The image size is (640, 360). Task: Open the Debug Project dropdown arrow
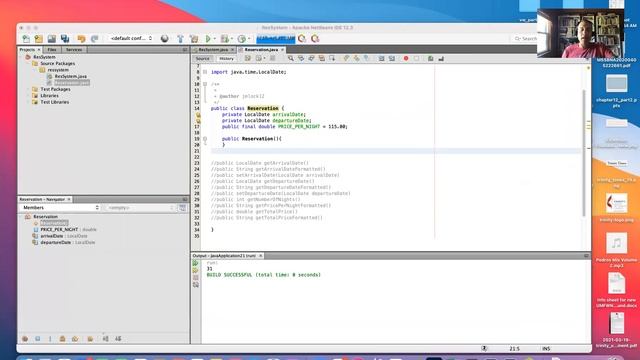pyautogui.click(x=231, y=39)
